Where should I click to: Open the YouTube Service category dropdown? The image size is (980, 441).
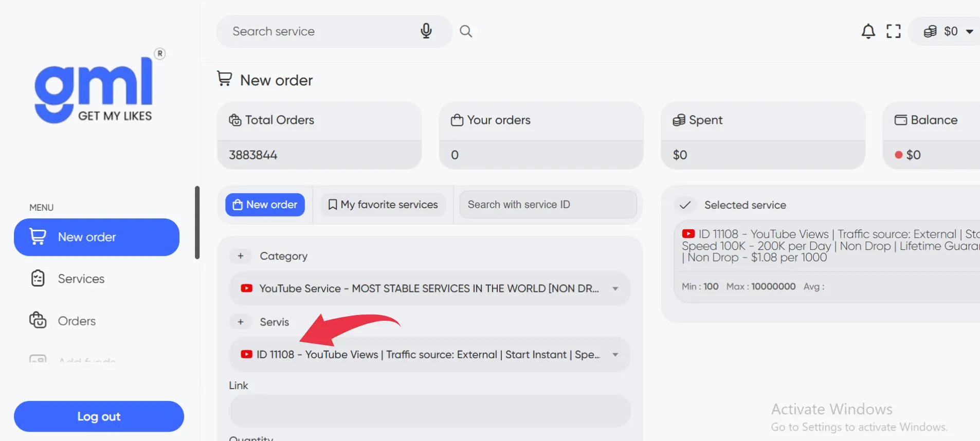click(429, 289)
